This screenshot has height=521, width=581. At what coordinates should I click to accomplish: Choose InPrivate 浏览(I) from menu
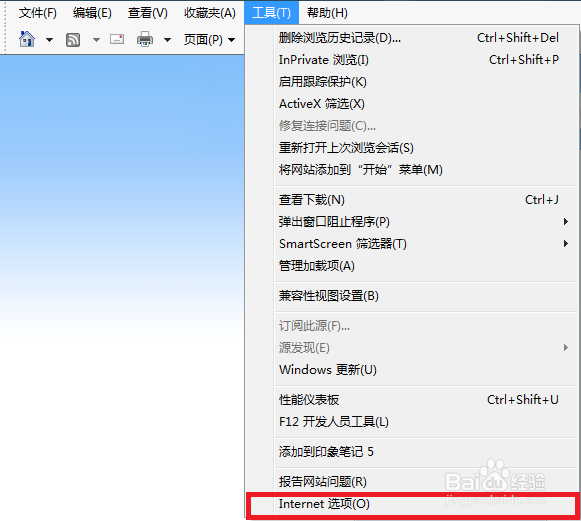coord(412,60)
